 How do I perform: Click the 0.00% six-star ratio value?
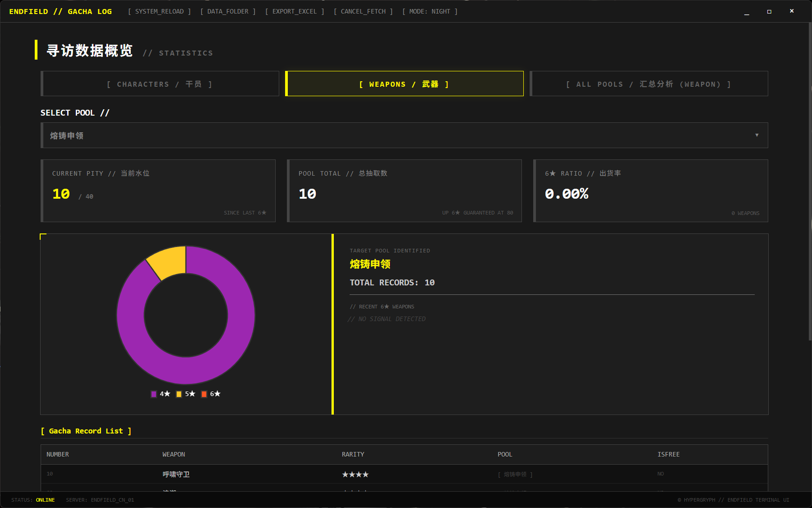[567, 194]
